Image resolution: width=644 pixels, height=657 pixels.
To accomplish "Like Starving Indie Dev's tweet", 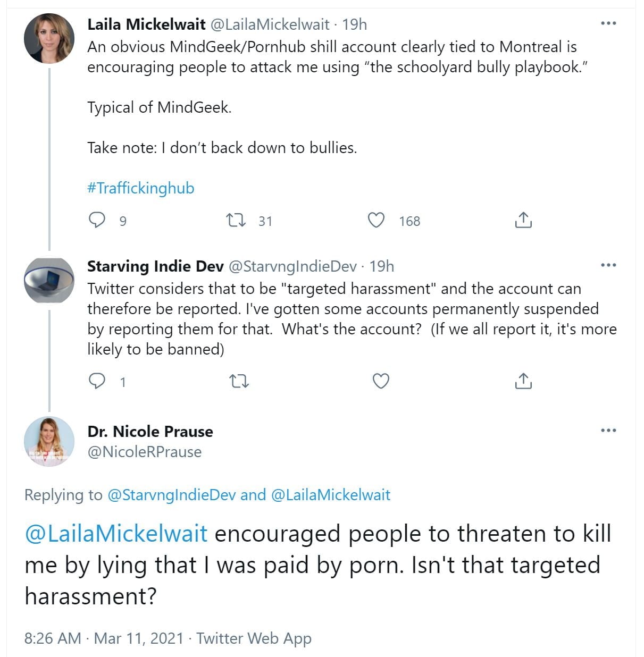I will pyautogui.click(x=381, y=381).
